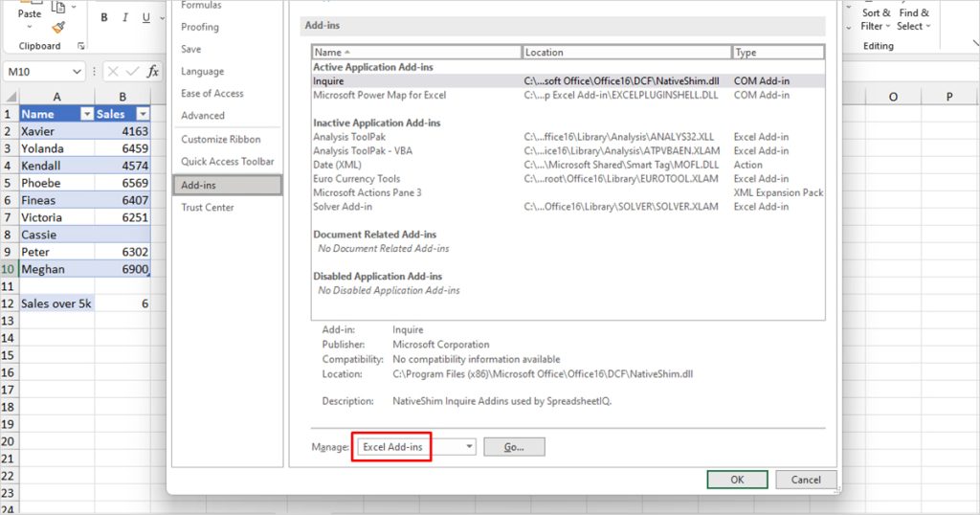The width and height of the screenshot is (980, 515).
Task: Select the Analysis ToolPak - VBA add-in
Action: [x=568, y=150]
